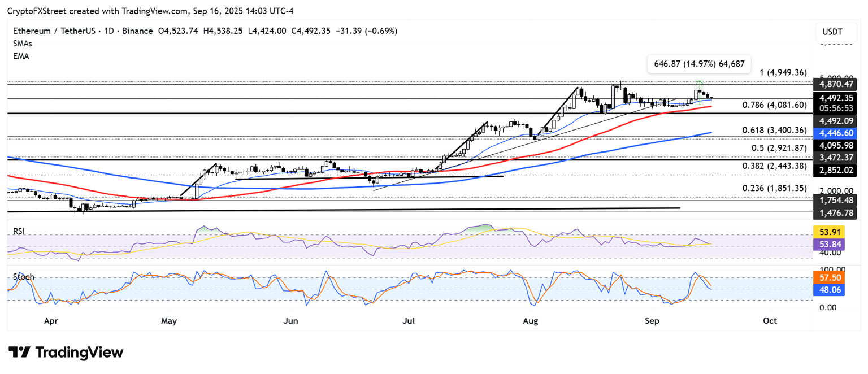The width and height of the screenshot is (868, 374).
Task: Click the Aug marker on time axis
Action: (531, 321)
